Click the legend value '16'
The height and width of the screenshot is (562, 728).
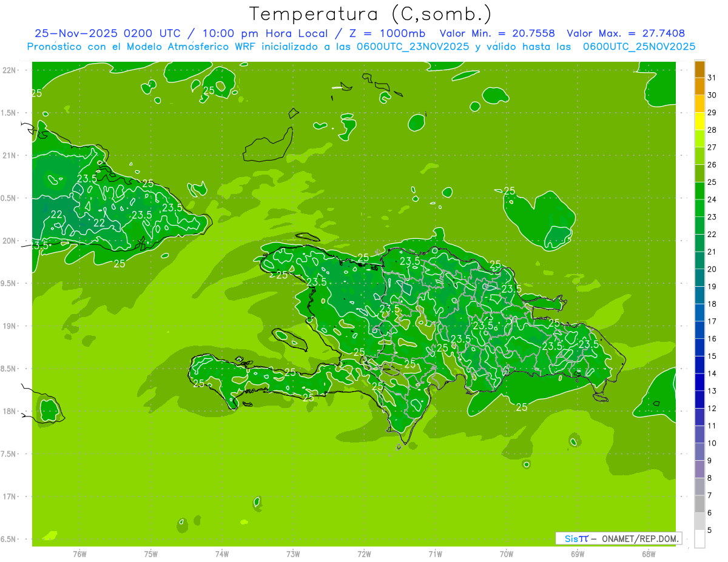pyautogui.click(x=712, y=338)
